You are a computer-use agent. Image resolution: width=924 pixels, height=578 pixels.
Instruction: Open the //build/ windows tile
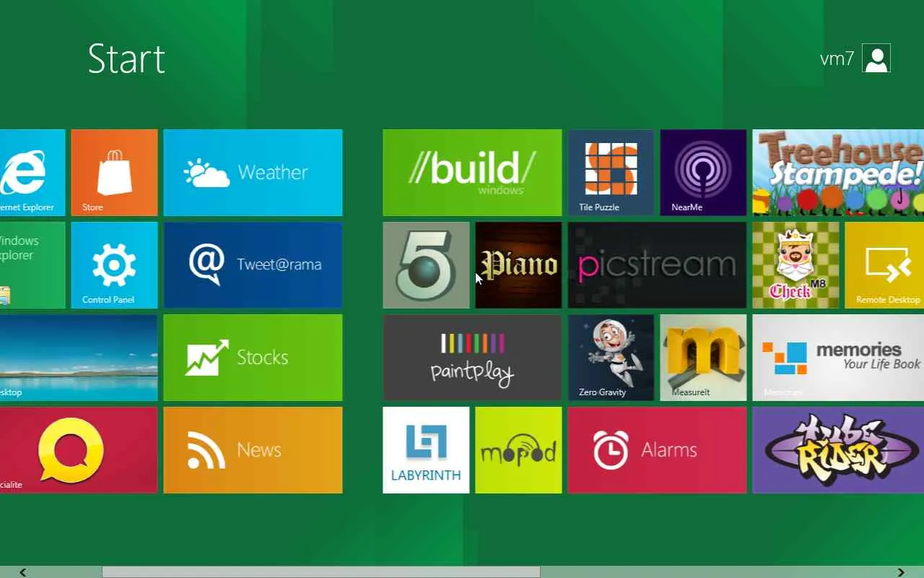pos(472,173)
